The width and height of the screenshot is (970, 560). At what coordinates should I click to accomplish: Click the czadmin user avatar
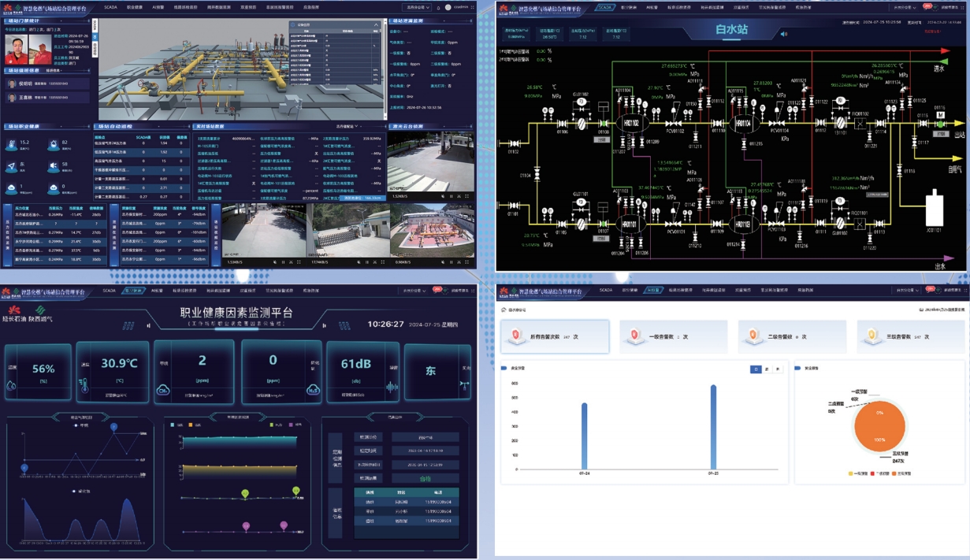point(448,7)
